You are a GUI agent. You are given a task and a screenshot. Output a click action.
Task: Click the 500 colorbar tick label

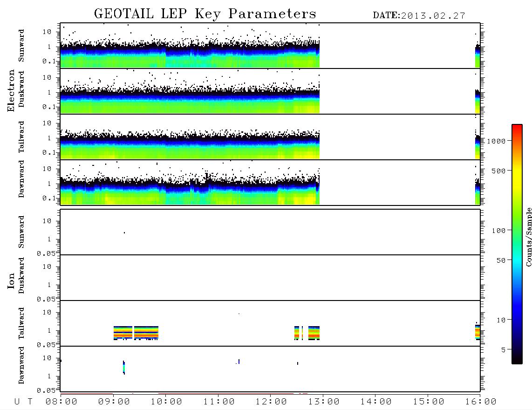[499, 171]
